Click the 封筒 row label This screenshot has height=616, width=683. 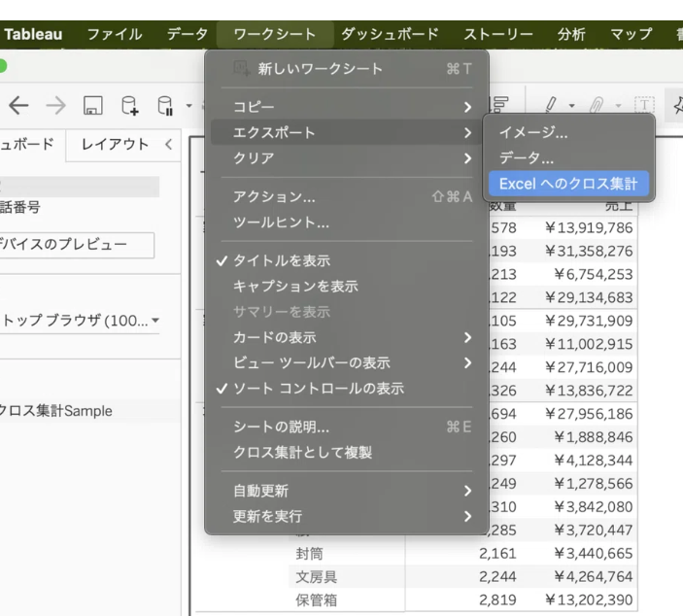pos(309,553)
